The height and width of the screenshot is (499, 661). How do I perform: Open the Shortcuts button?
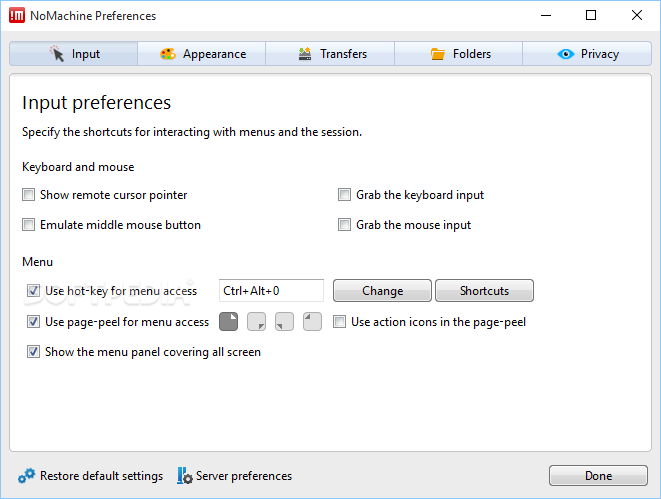(x=484, y=291)
